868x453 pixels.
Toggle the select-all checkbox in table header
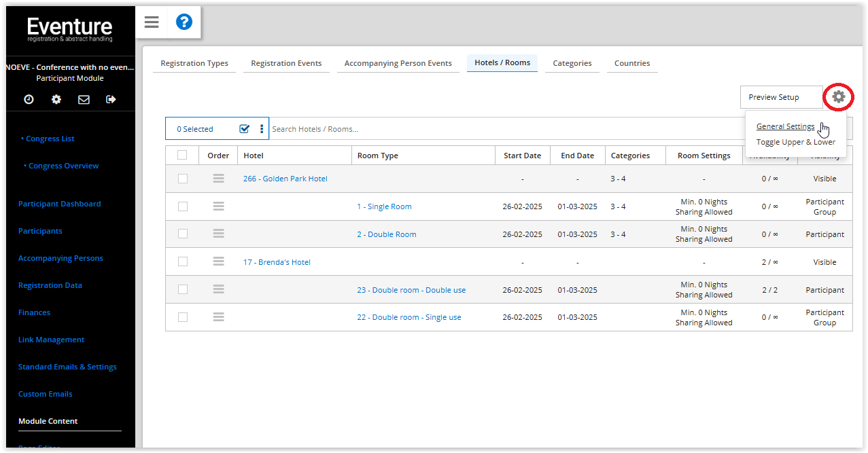coord(182,155)
